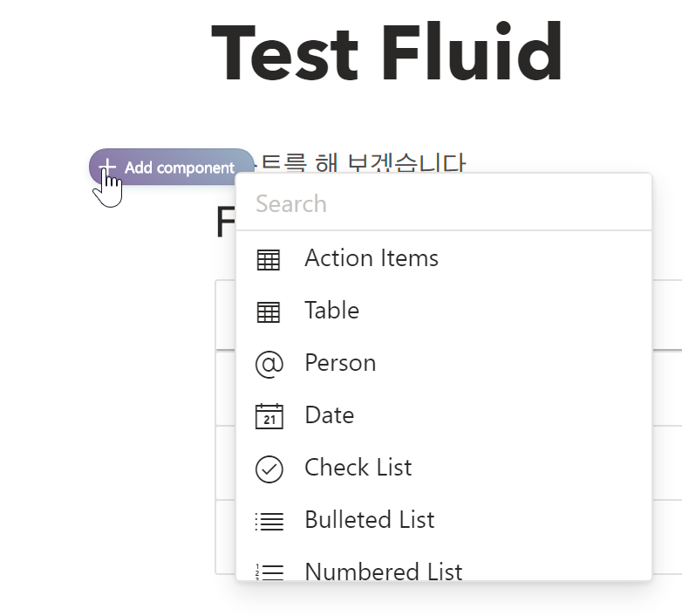Insert a Table from the list

[x=331, y=311]
